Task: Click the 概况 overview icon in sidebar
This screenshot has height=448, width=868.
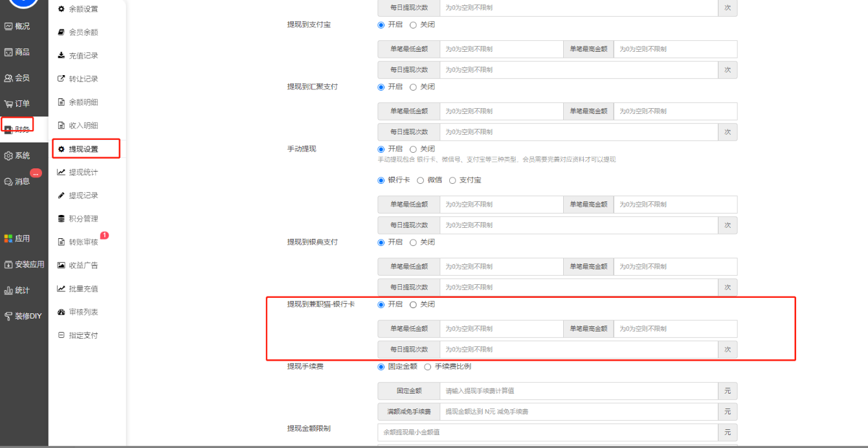Action: 8,27
